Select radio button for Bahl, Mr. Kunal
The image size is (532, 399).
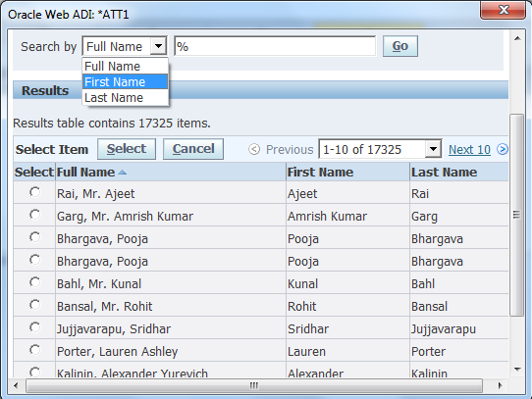click(x=34, y=282)
